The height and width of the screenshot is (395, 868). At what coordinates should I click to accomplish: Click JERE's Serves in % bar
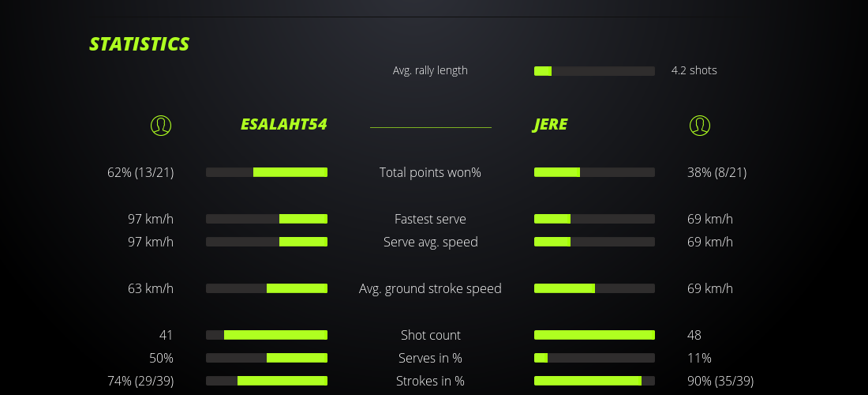tap(594, 358)
